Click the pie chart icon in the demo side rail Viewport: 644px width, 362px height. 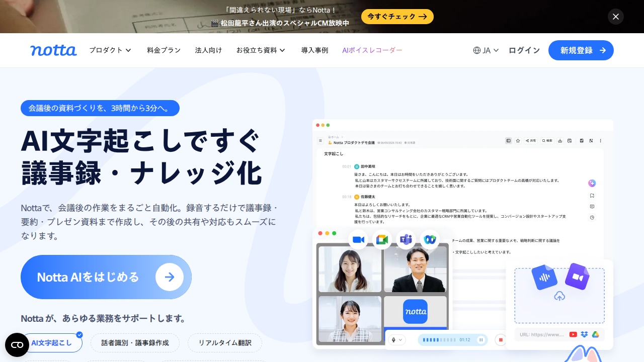tap(592, 218)
